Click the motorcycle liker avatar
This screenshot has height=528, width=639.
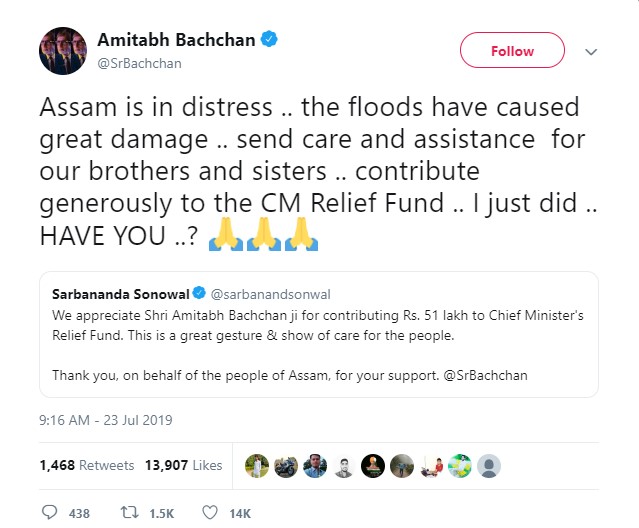point(286,465)
